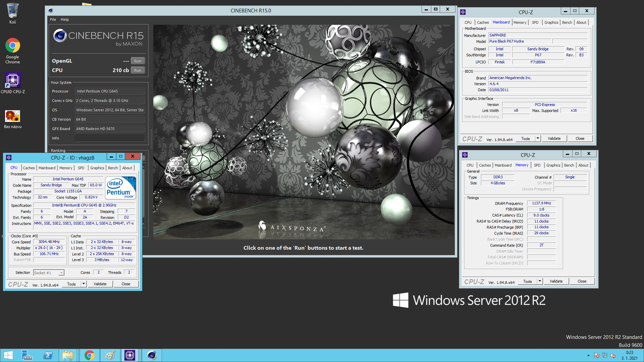Run the OpenGL test in Cinebench
The image size is (644, 362).
[138, 61]
